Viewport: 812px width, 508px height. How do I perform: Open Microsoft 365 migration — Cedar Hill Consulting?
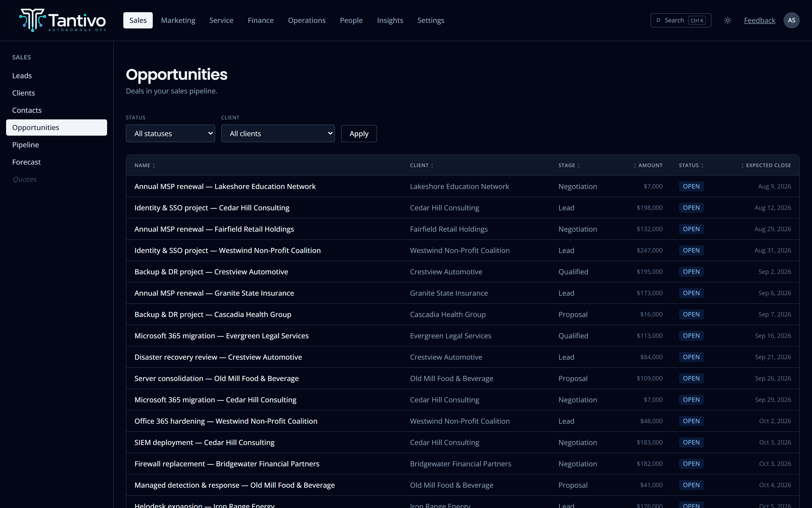coord(215,400)
